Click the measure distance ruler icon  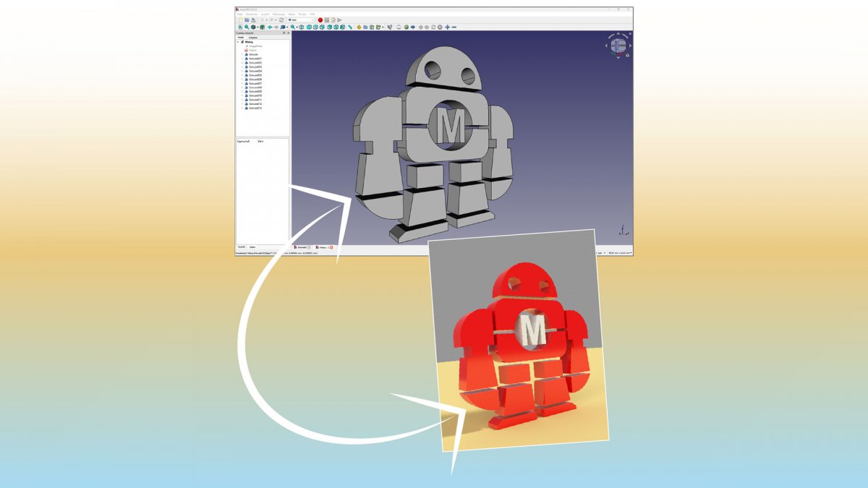350,27
